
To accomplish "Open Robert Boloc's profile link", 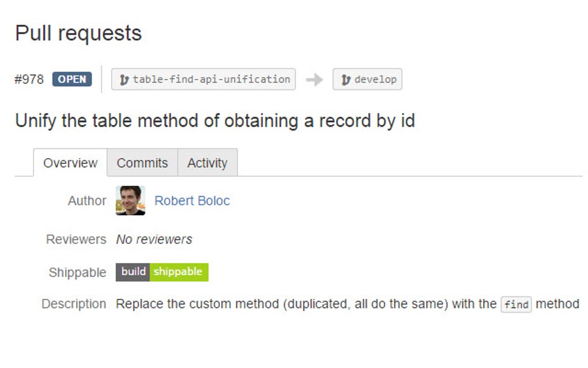I will 192,201.
